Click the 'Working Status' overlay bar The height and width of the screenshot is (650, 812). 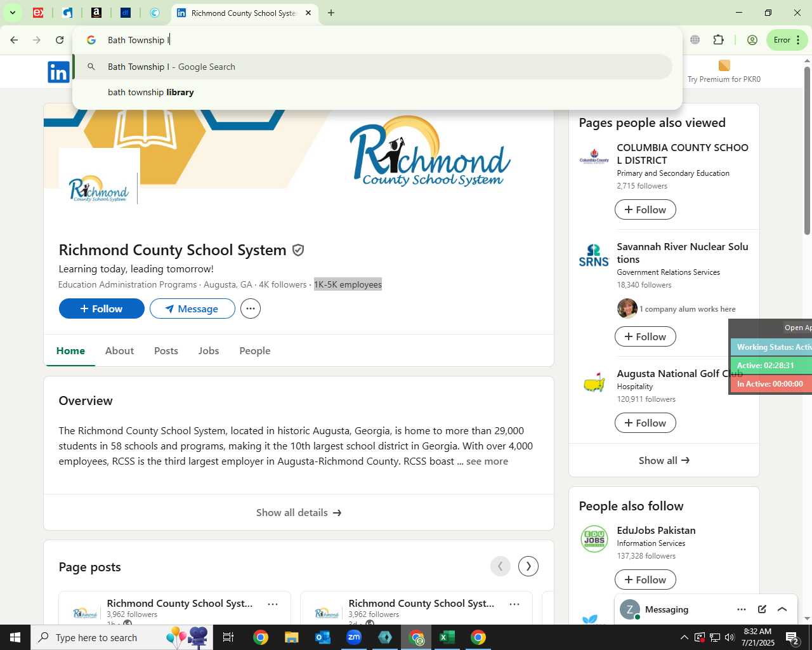771,347
